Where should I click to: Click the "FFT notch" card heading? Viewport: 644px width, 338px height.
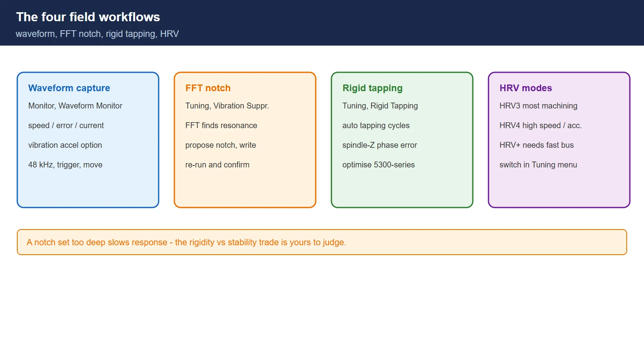coord(208,88)
